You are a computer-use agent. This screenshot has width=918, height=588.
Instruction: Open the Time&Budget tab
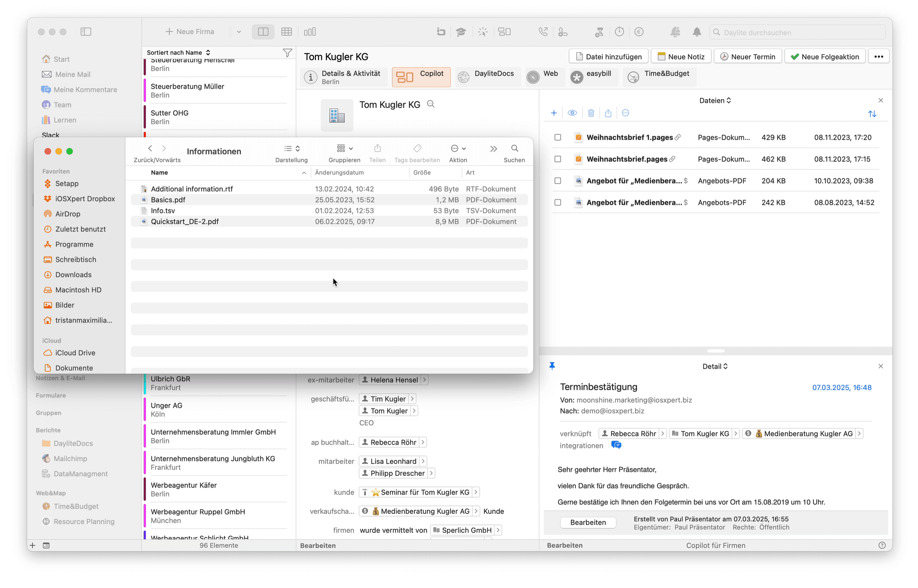pos(659,77)
